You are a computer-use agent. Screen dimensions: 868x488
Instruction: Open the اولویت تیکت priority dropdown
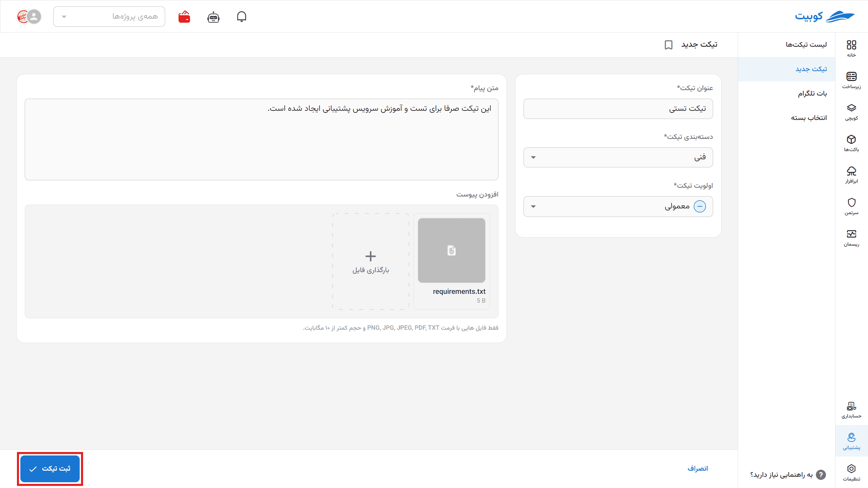click(x=618, y=206)
